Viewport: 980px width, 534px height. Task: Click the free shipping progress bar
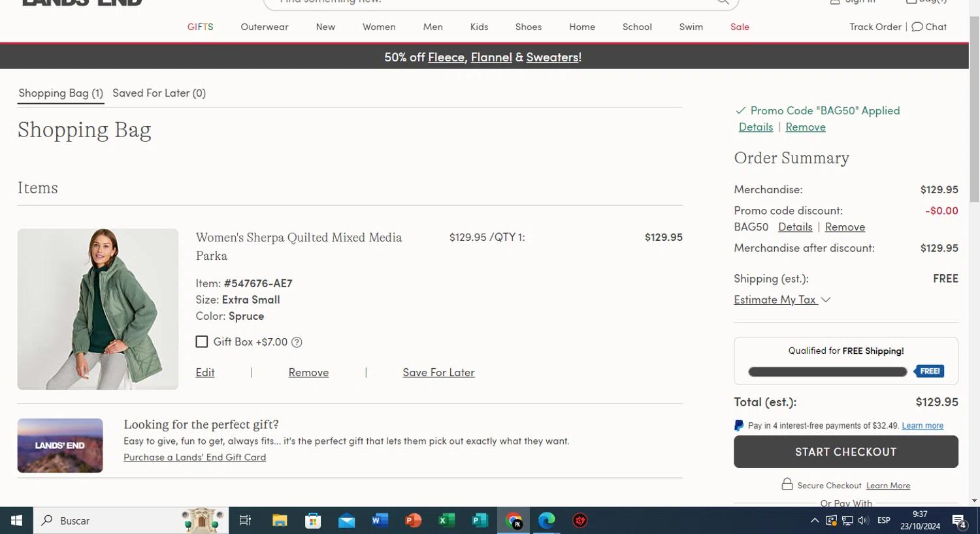[x=828, y=371]
